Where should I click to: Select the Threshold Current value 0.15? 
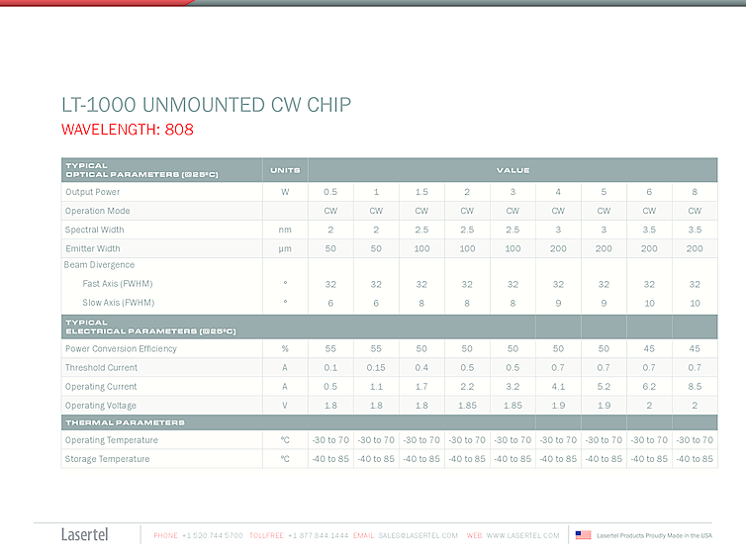376,368
